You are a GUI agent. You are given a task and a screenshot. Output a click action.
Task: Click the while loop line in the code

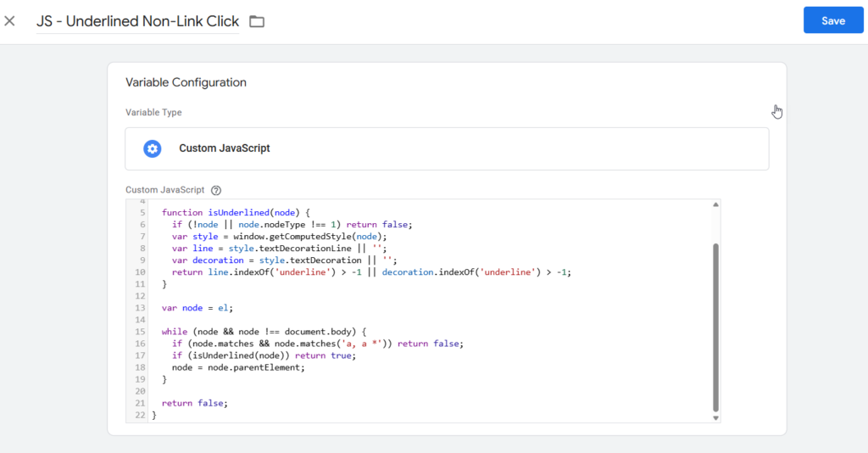[264, 332]
